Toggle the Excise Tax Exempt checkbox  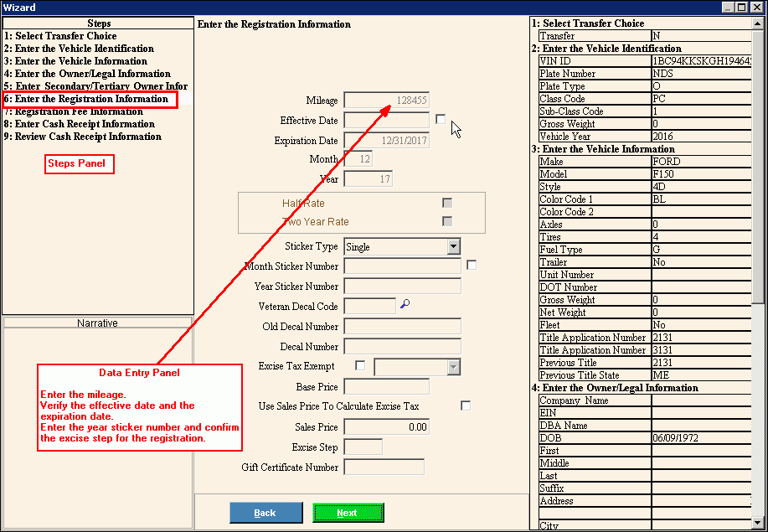(360, 366)
